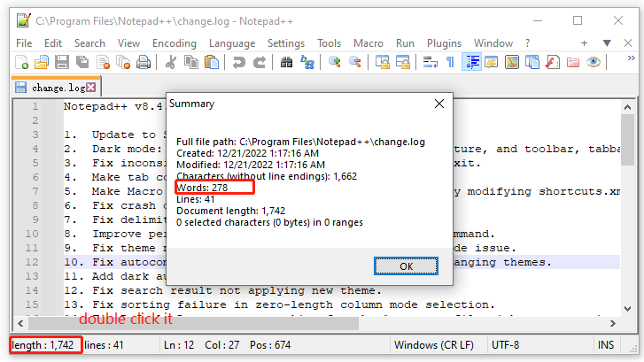Open the Language menu
Screen dimensions: 644x362
(232, 43)
